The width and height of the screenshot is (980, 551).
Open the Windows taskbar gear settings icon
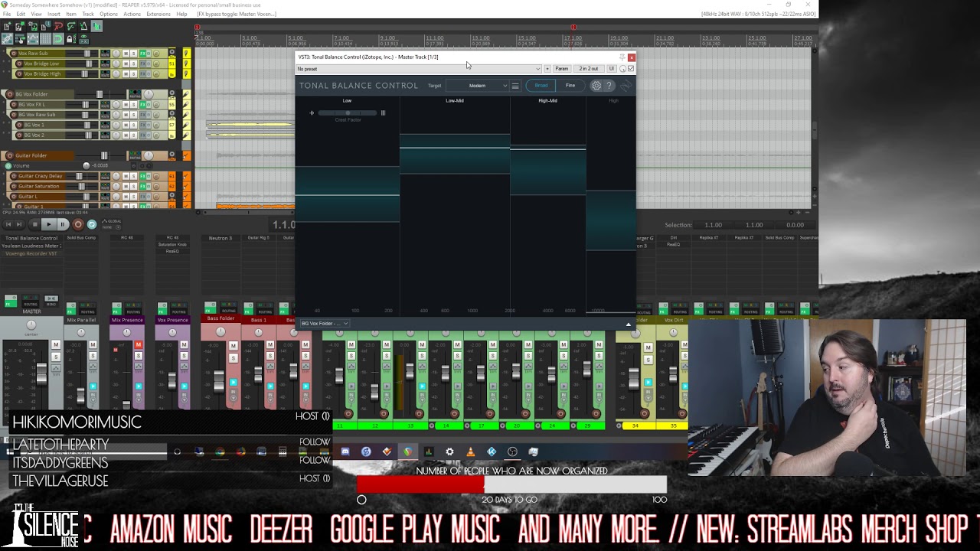(449, 452)
